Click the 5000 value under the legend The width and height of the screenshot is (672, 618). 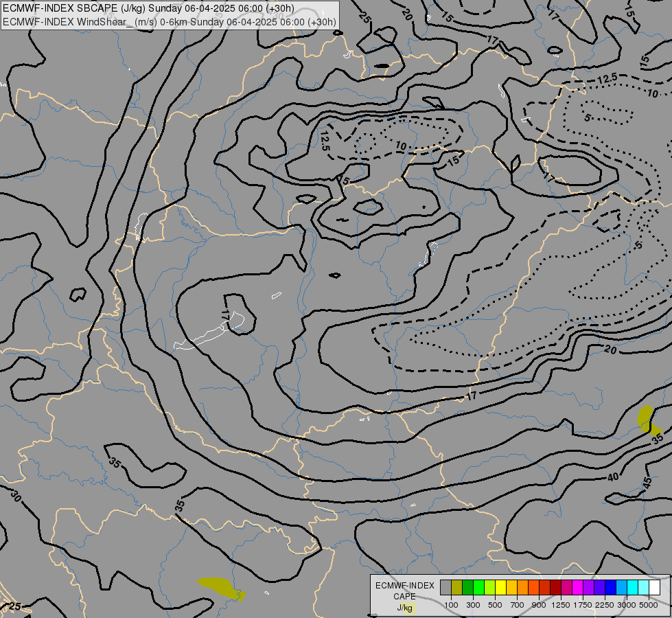pyautogui.click(x=649, y=605)
